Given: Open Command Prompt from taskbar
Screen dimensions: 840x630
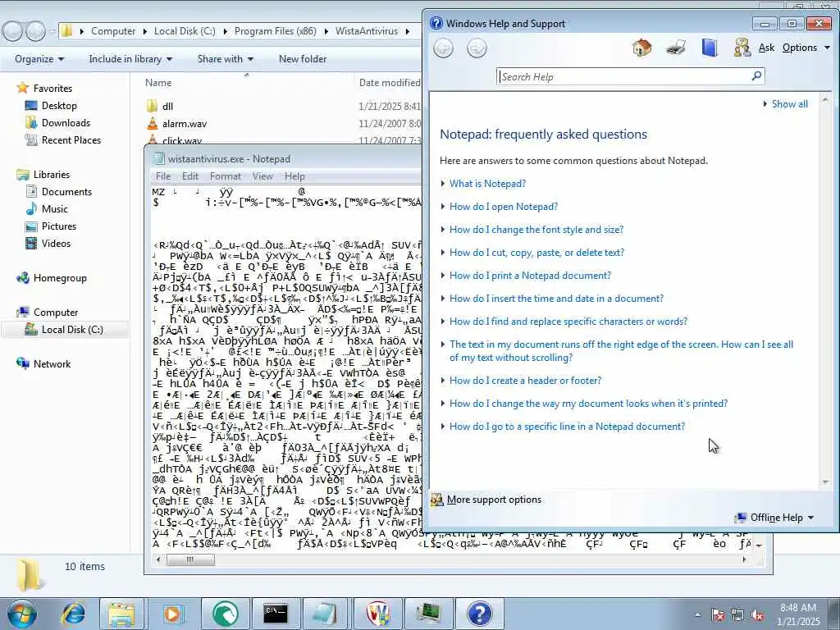Looking at the screenshot, I should [276, 614].
